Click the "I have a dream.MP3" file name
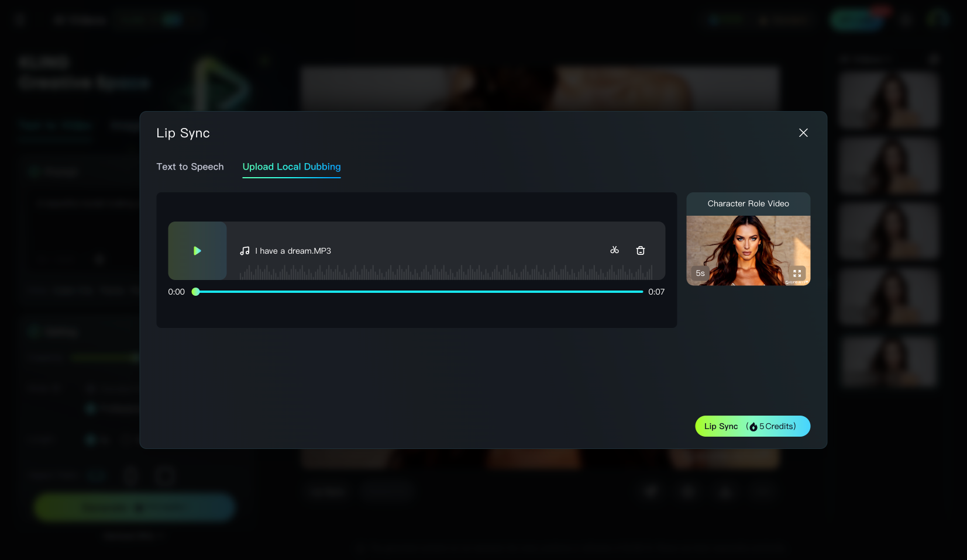967x560 pixels. (x=293, y=251)
